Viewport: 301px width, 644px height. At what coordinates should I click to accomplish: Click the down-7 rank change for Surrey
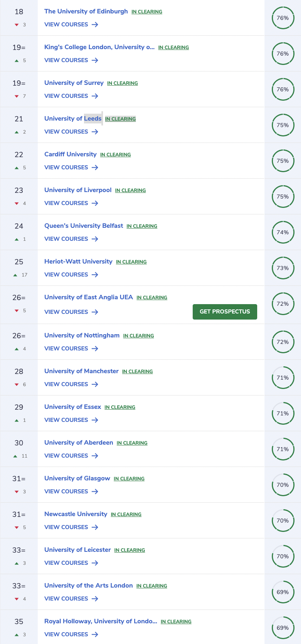click(x=20, y=96)
